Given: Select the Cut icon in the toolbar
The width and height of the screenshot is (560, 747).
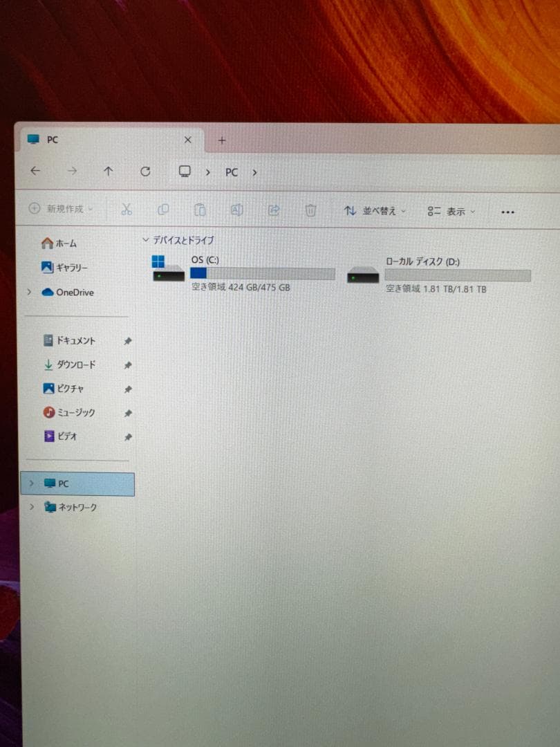Looking at the screenshot, I should [127, 210].
